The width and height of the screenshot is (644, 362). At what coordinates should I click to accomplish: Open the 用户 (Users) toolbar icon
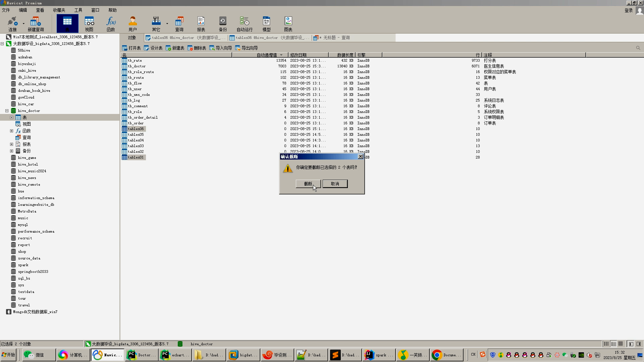coord(132,24)
